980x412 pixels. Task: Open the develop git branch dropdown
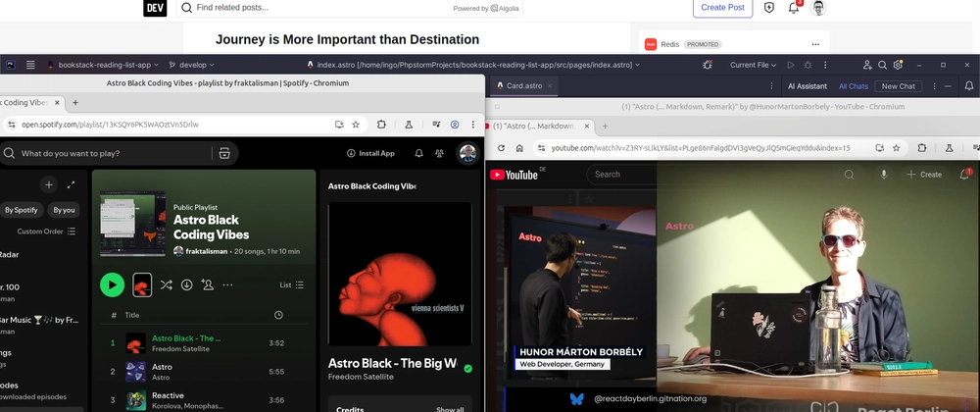pos(191,65)
